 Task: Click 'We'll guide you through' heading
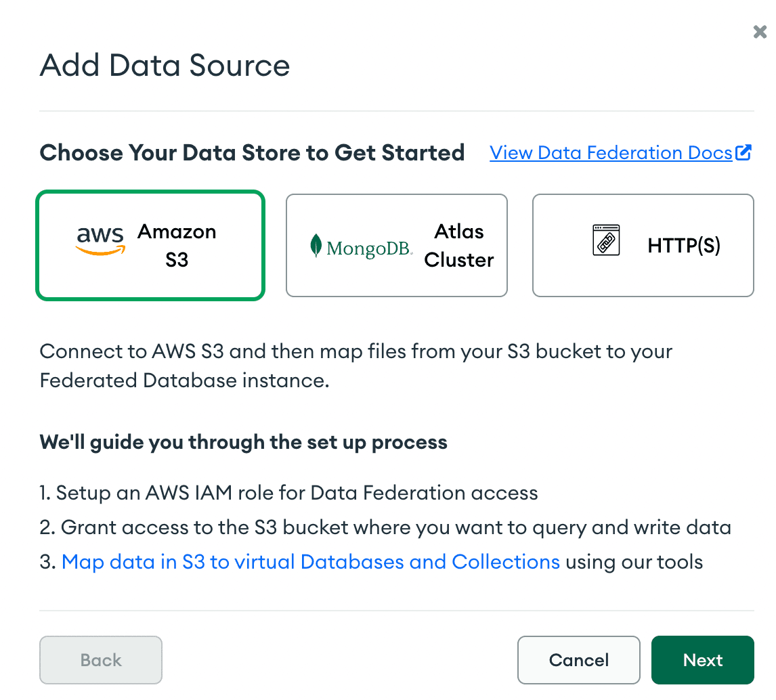244,443
